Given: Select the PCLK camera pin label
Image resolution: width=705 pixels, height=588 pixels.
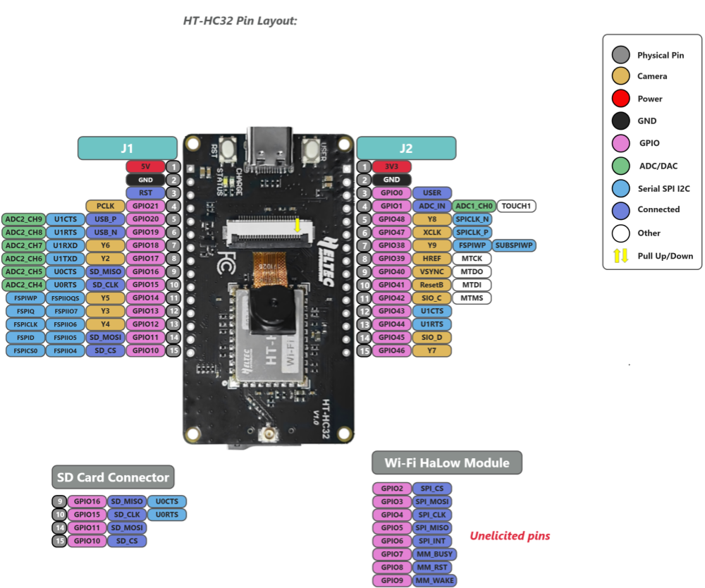Looking at the screenshot, I should click(105, 206).
